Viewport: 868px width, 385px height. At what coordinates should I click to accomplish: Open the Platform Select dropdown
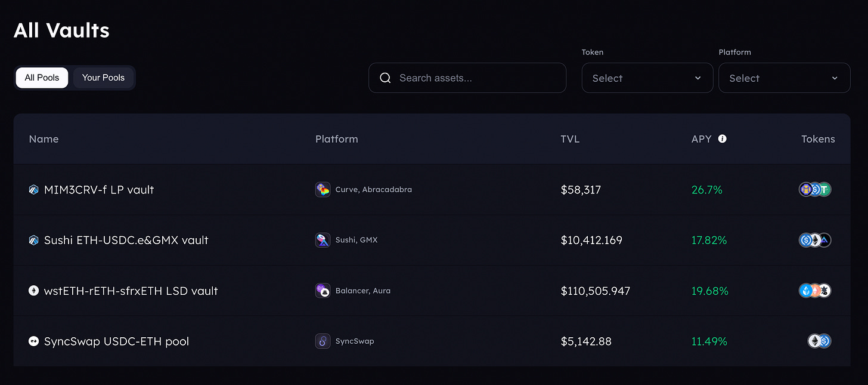tap(785, 78)
